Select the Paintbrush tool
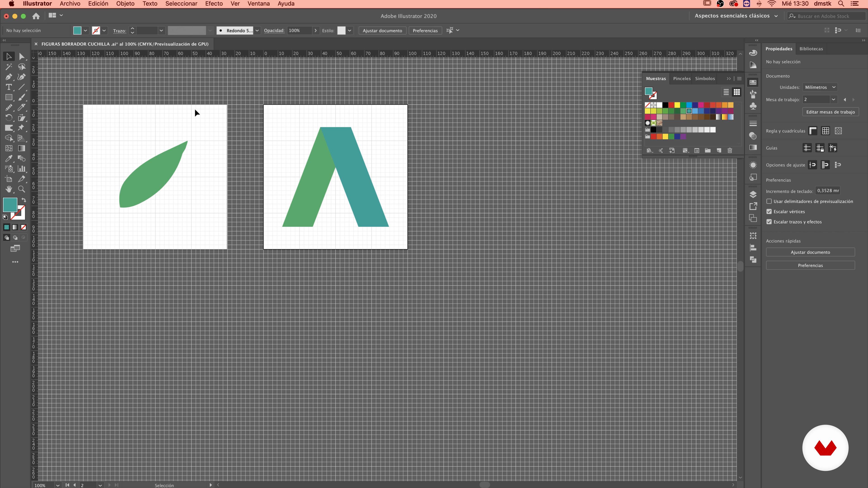Screen dimensions: 868x488 pyautogui.click(x=21, y=97)
